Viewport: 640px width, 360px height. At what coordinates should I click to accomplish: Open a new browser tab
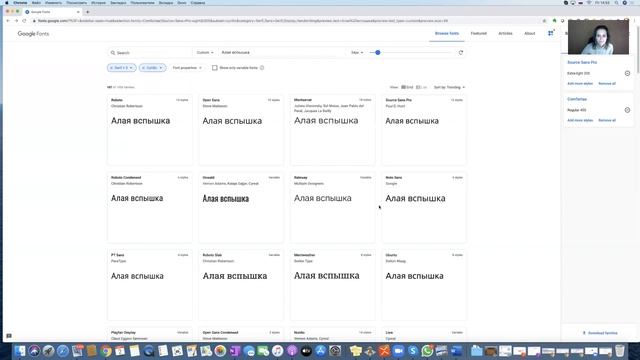click(87, 12)
